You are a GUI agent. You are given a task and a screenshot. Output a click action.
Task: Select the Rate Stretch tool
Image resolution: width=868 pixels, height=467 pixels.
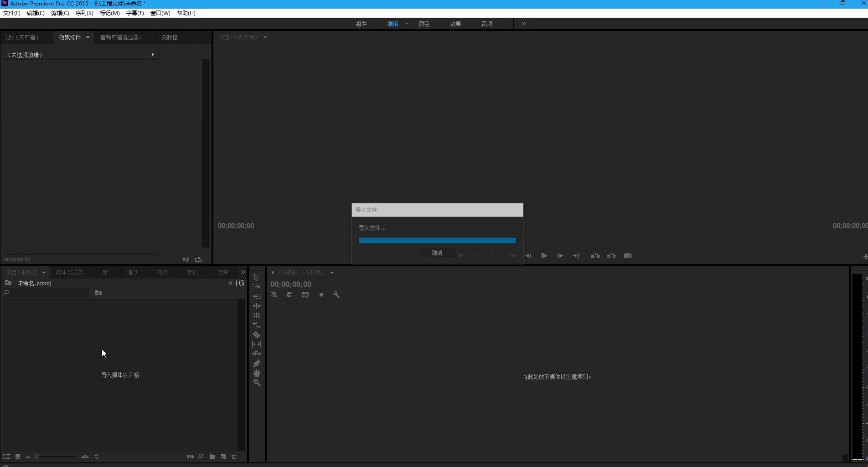click(257, 325)
